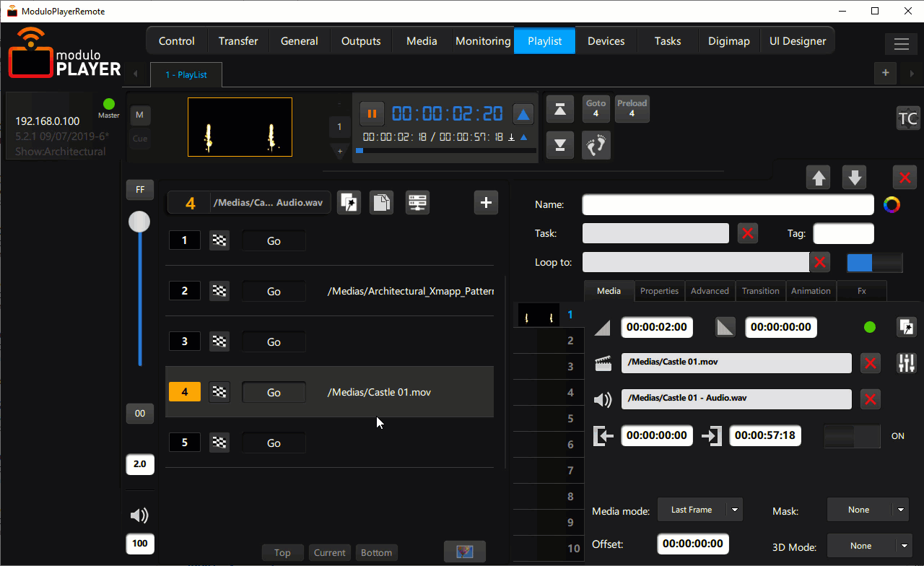Move cue down with the down arrow
Screen dimensions: 924x566
(x=855, y=178)
